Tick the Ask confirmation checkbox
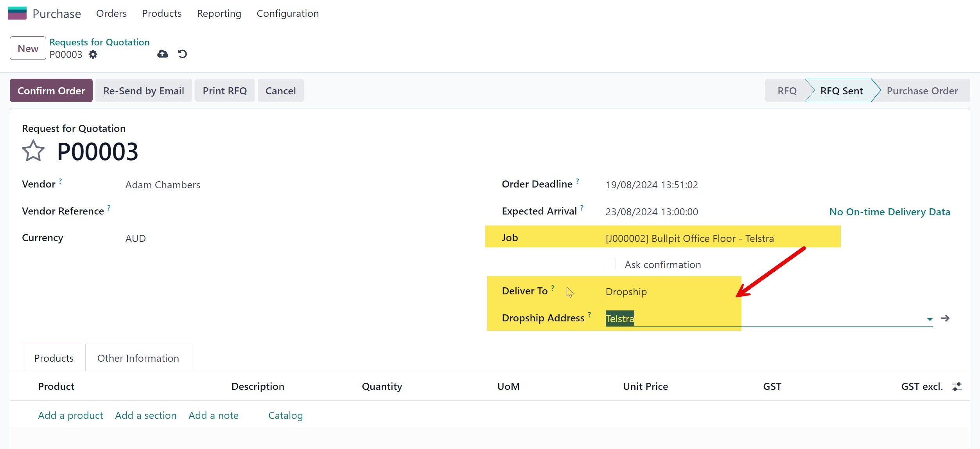Screen dimensions: 980x449 tap(611, 264)
